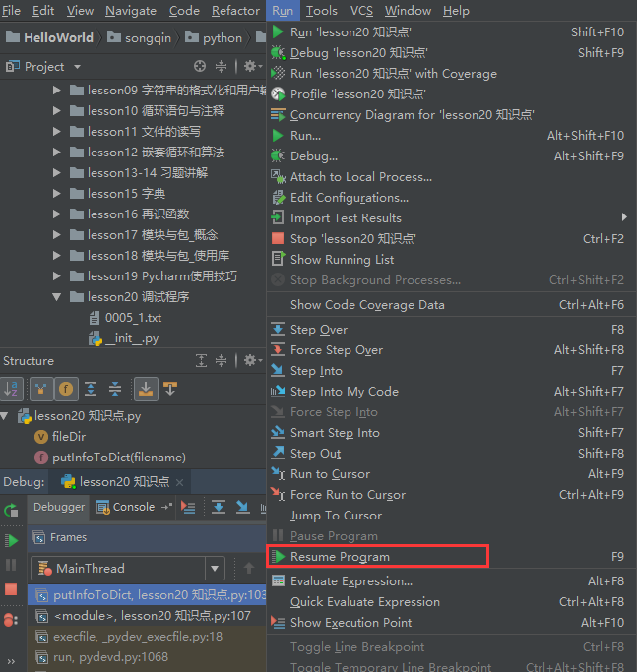The height and width of the screenshot is (672, 637).
Task: Toggle Show Fields orange f filter
Action: click(66, 389)
